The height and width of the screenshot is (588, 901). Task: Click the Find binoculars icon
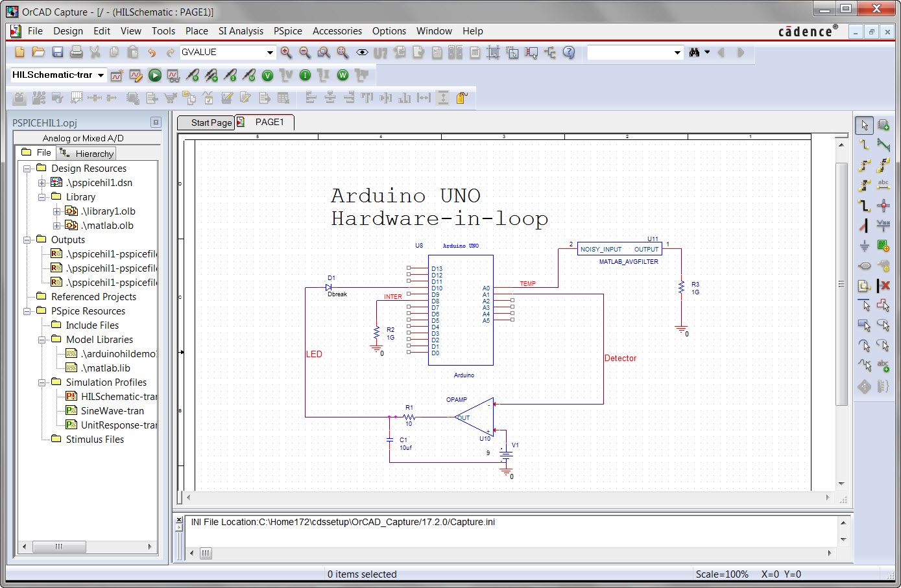tap(694, 53)
